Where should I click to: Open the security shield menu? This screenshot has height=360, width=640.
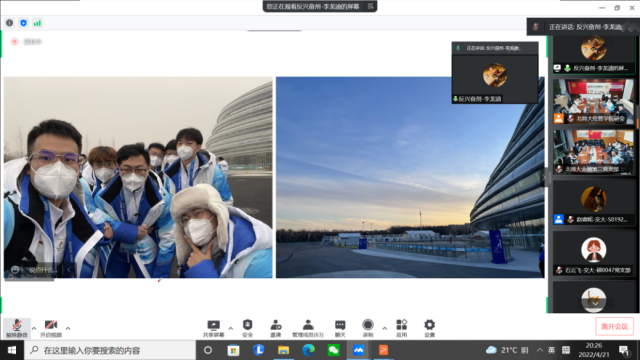248,328
